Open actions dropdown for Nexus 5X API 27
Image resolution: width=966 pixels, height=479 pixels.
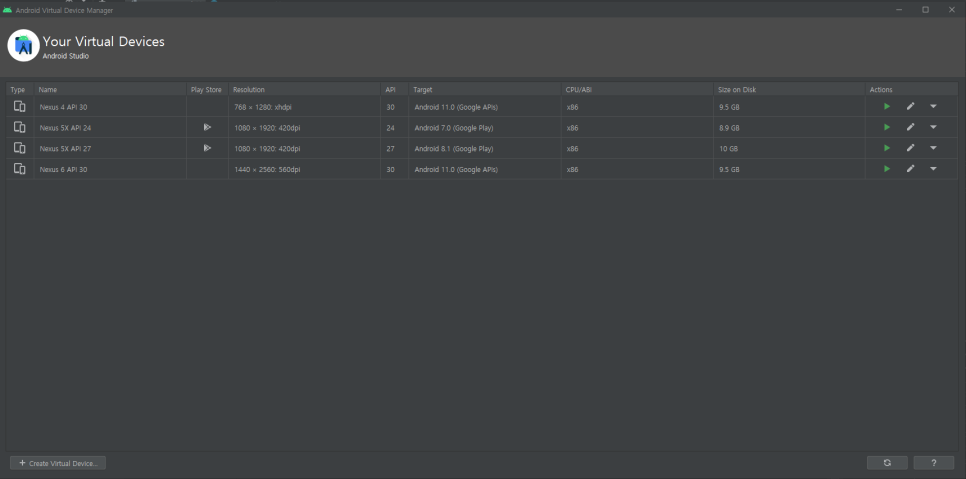pos(933,148)
